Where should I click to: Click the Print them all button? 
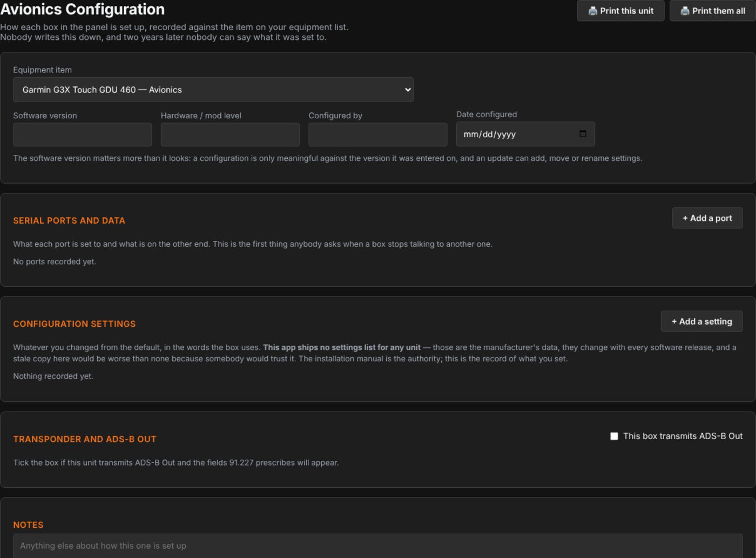coord(712,11)
